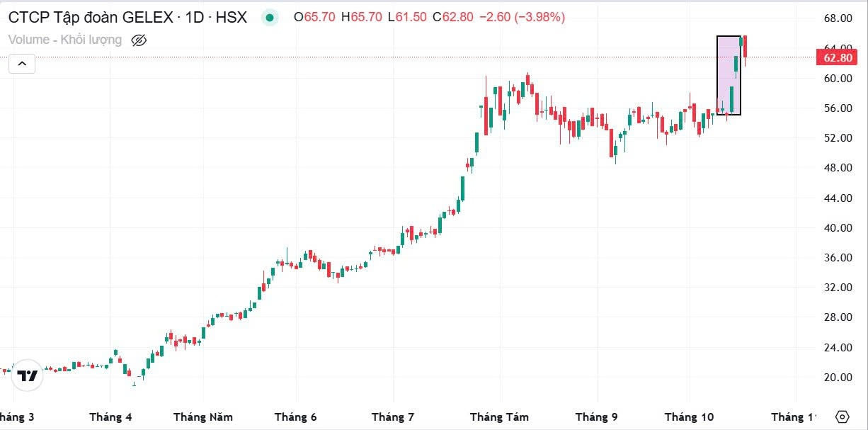Click the green market status dot
868x430 pixels.
click(269, 18)
